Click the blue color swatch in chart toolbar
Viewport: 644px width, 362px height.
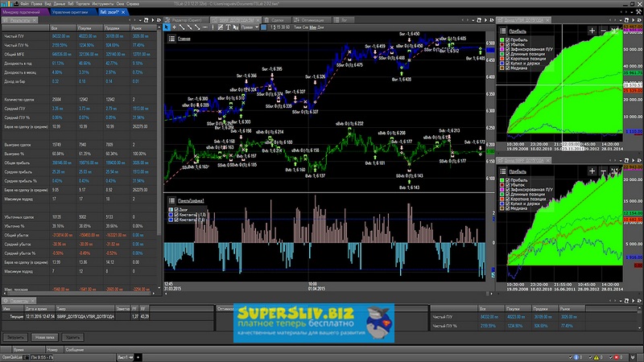(263, 26)
